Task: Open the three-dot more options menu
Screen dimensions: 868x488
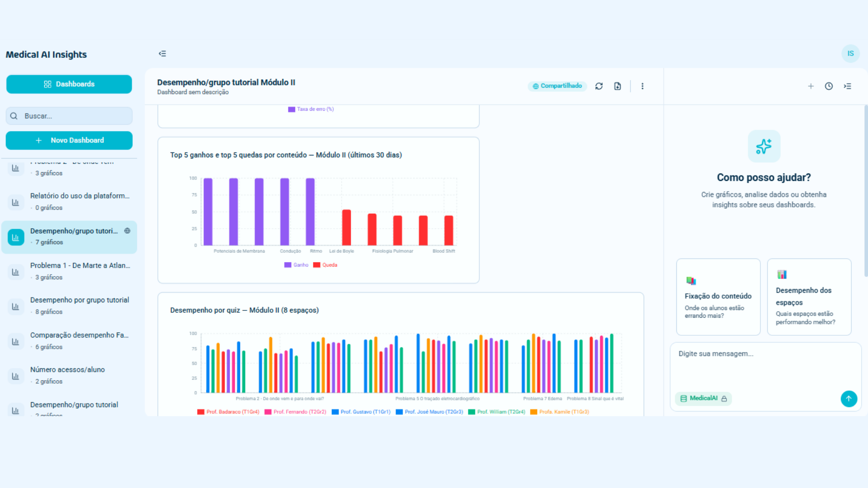Action: [x=642, y=86]
